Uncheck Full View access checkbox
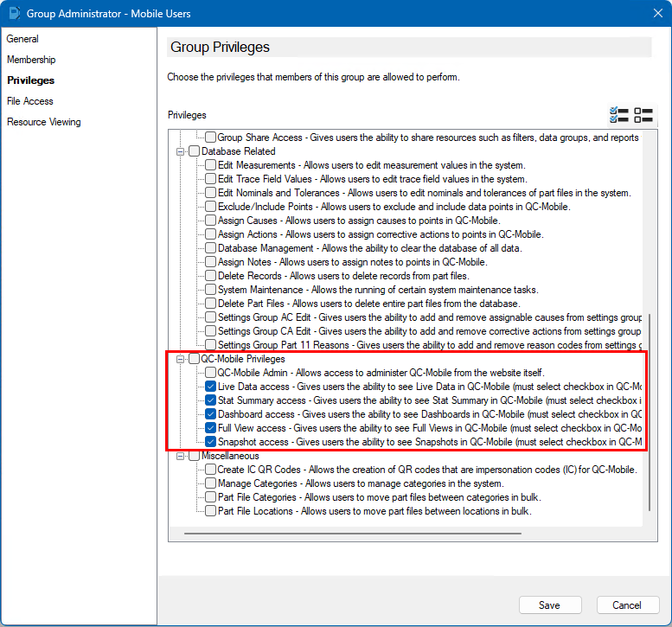The height and width of the screenshot is (627, 672). coord(210,428)
